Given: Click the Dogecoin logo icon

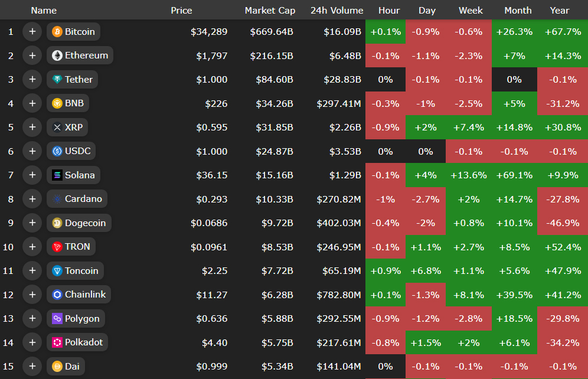Looking at the screenshot, I should click(x=57, y=223).
